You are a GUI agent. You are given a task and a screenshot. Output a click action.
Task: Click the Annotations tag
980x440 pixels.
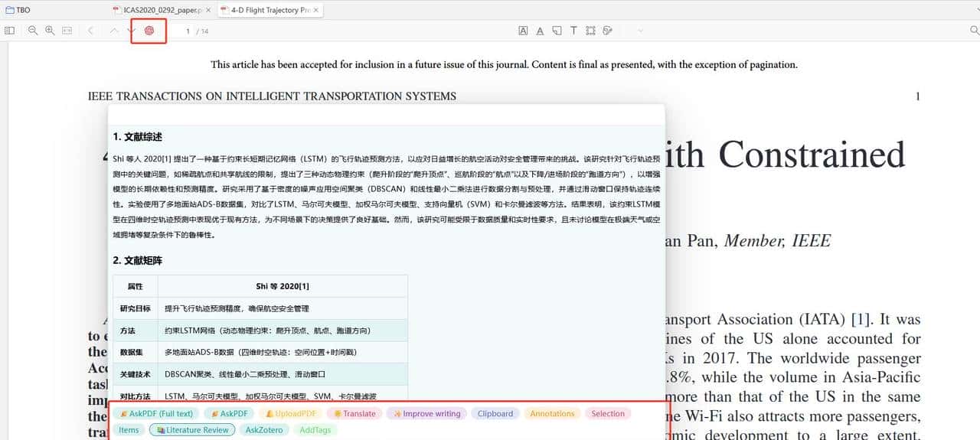point(552,413)
